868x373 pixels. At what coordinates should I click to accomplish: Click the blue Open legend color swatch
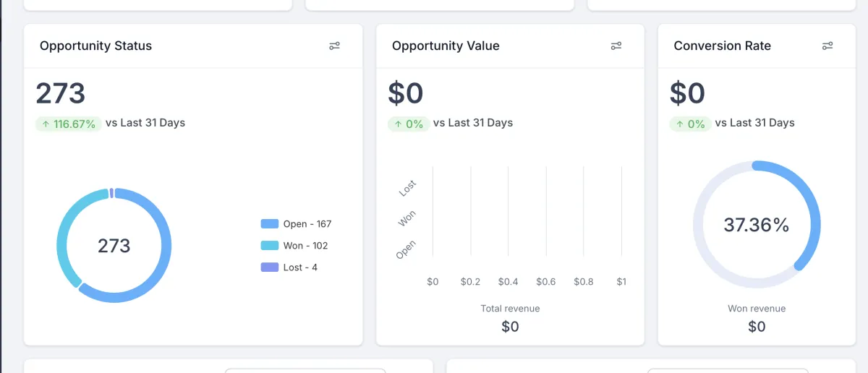[269, 224]
